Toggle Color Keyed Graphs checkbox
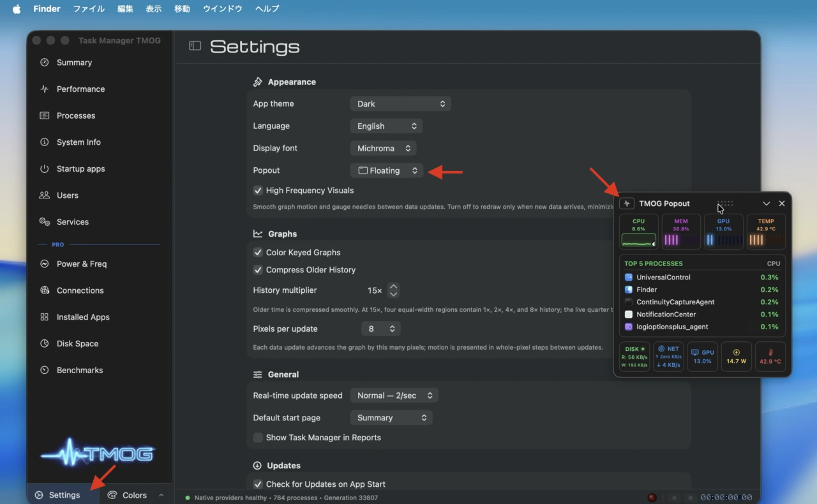Screen dimensions: 817x504 click(x=258, y=253)
